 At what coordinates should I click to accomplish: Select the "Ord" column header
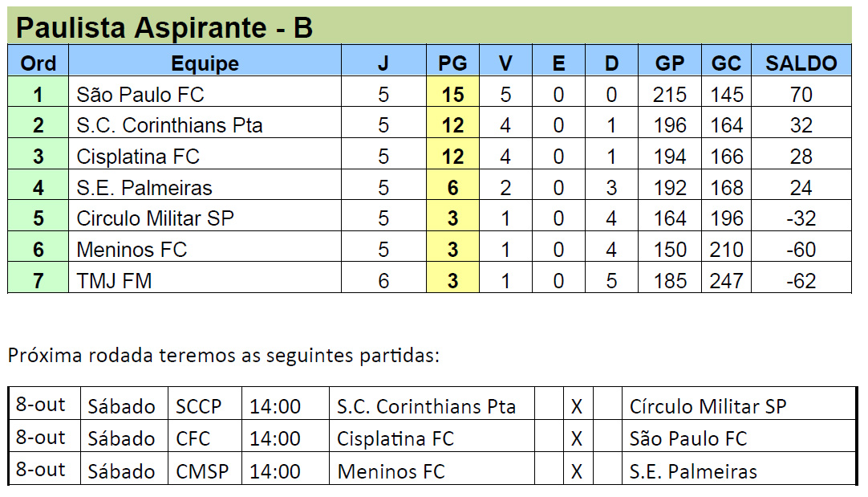click(x=38, y=63)
